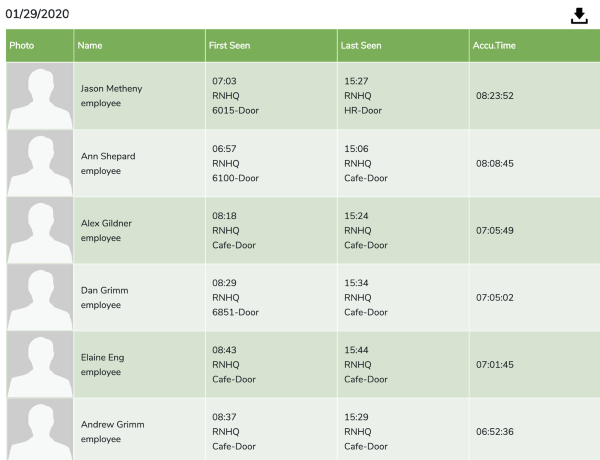
Task: Open Jason Metheny's photo placeholder
Action: click(40, 96)
